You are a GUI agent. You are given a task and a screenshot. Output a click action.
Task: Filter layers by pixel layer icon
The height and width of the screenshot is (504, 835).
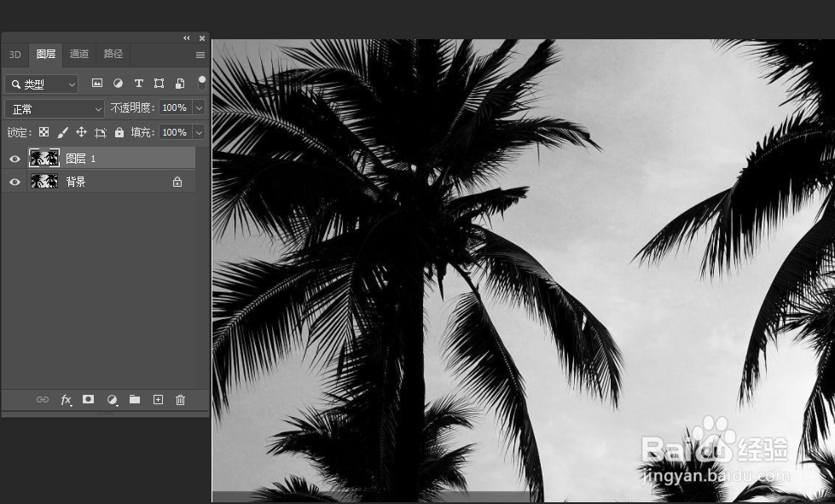point(97,83)
